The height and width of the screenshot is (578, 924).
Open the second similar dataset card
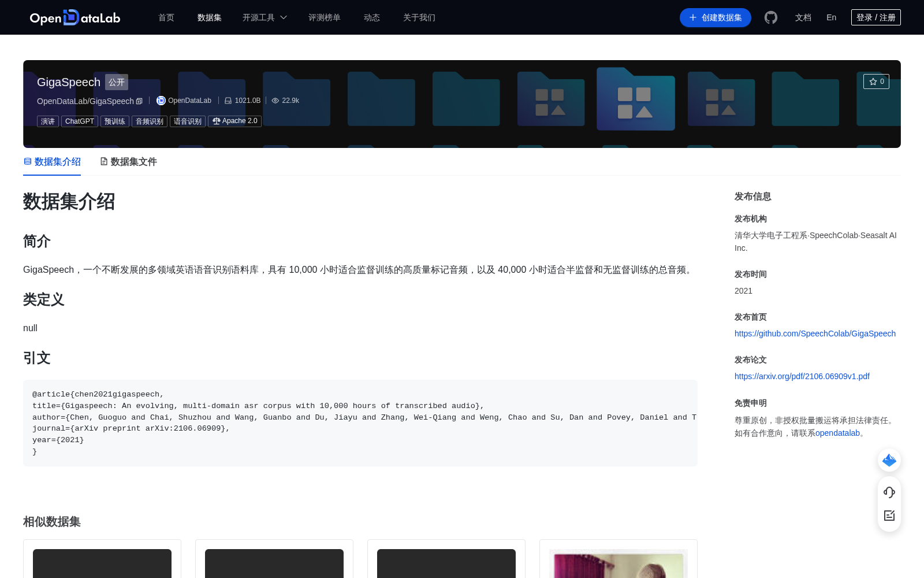point(274,559)
